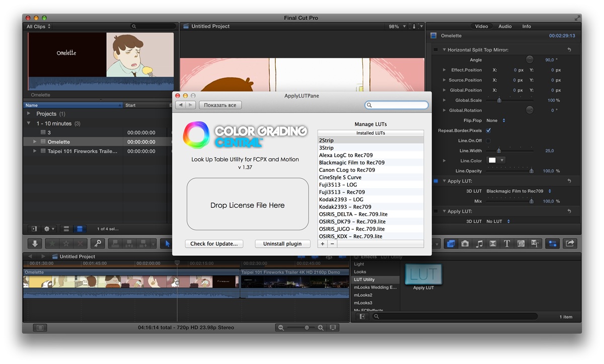
Task: Click the remove LUT minus button
Action: tap(332, 244)
